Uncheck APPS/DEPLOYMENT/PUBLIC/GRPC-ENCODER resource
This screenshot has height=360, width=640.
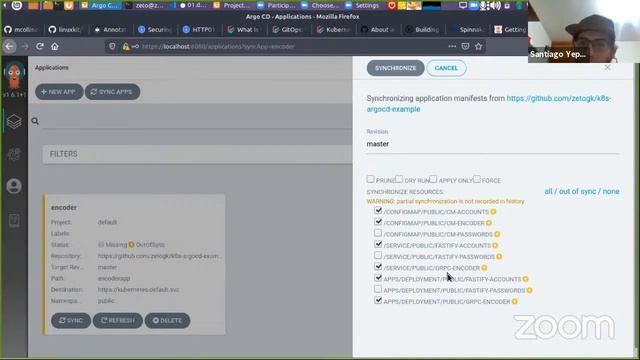[378, 300]
